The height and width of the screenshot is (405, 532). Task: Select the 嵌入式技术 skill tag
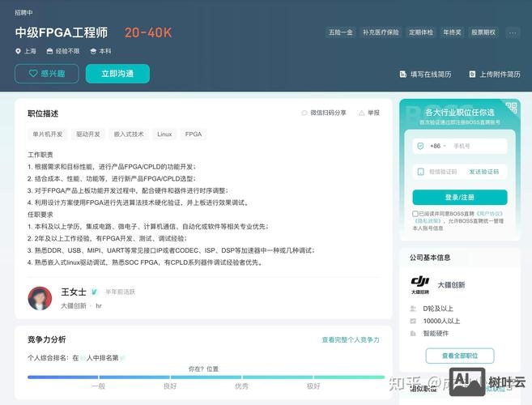point(129,134)
